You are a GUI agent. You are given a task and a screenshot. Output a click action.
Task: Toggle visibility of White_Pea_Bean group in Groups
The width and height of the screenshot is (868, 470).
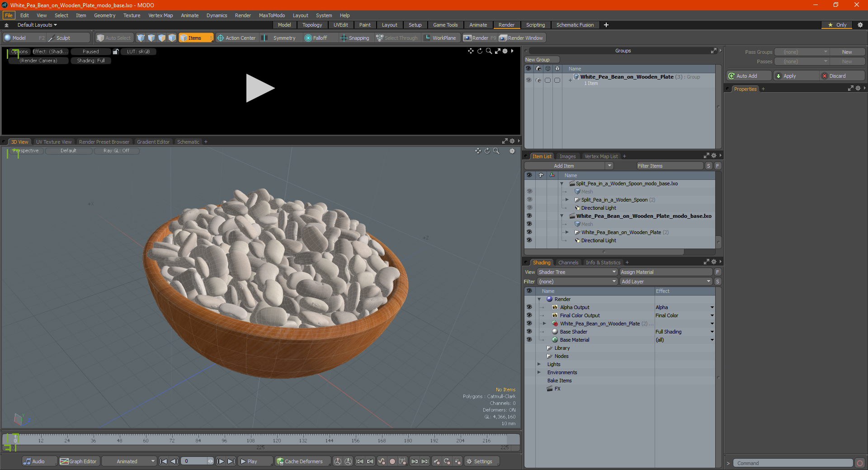[528, 80]
